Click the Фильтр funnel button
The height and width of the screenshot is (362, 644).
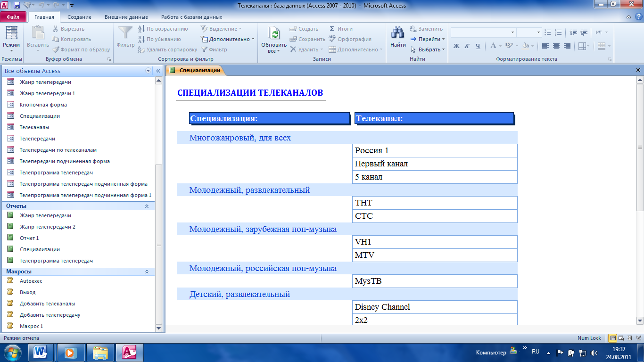(x=125, y=37)
